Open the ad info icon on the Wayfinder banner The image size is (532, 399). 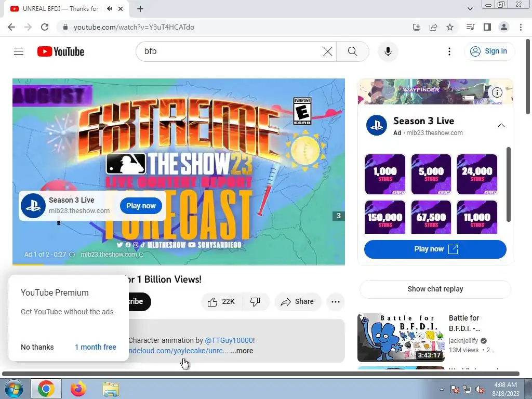point(497,92)
